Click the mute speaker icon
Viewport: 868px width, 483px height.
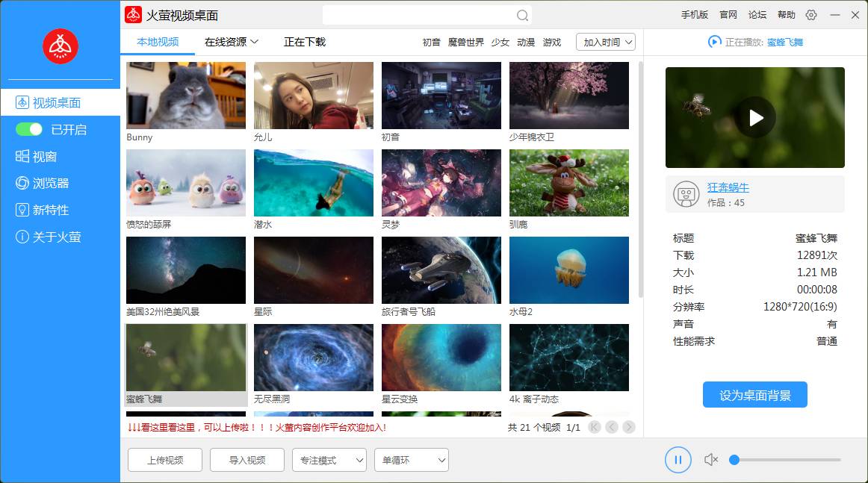(710, 460)
